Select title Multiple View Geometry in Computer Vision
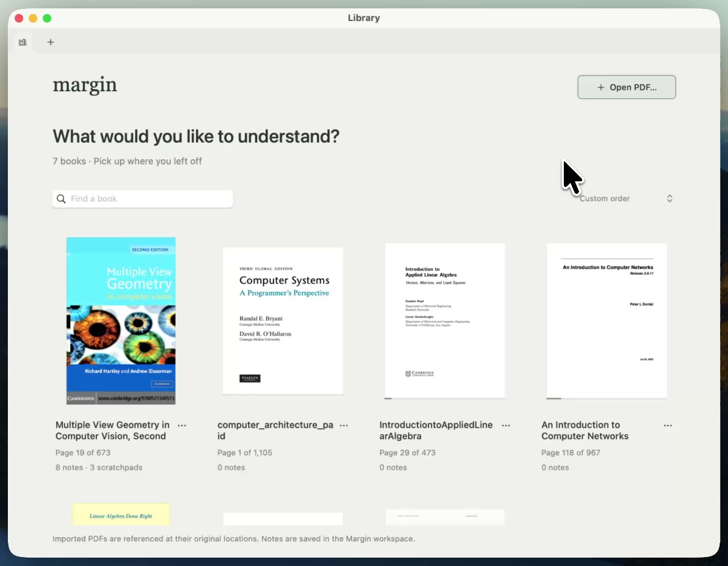The height and width of the screenshot is (566, 728). (x=113, y=430)
